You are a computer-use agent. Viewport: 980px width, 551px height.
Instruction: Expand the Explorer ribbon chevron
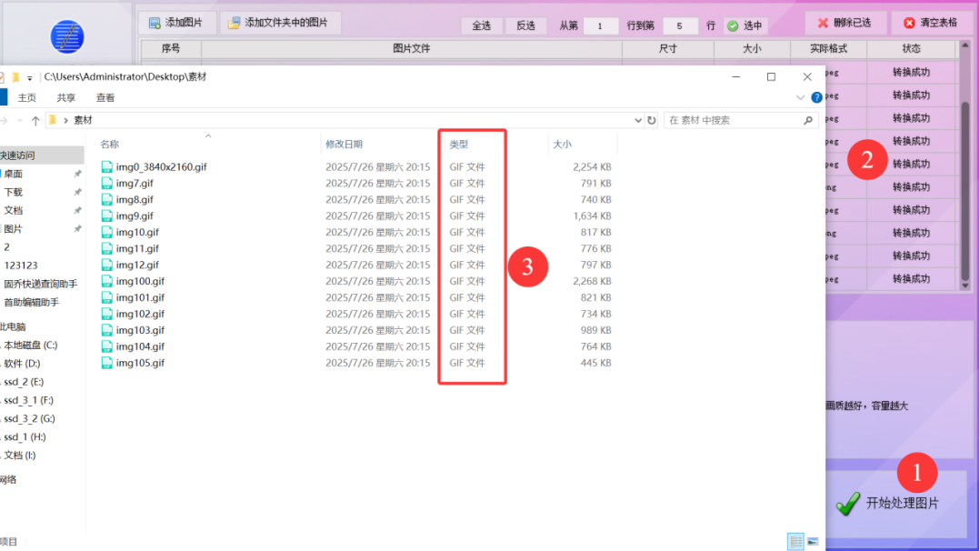[801, 97]
